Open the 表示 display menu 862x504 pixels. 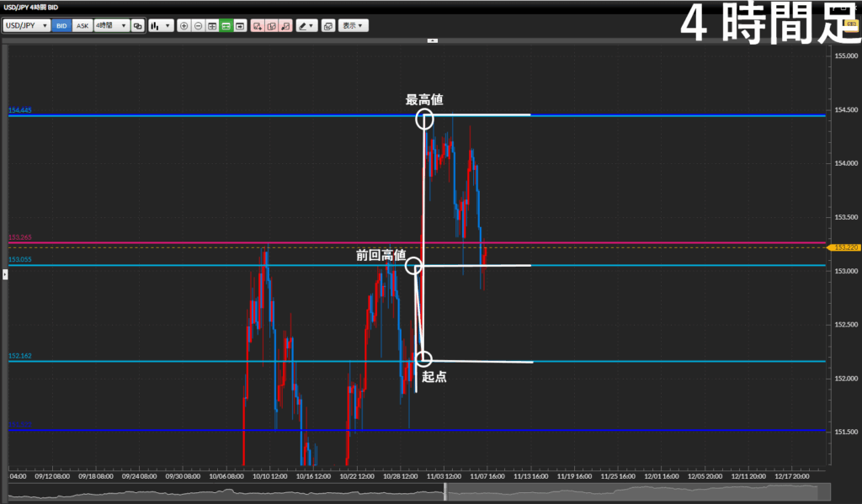354,26
